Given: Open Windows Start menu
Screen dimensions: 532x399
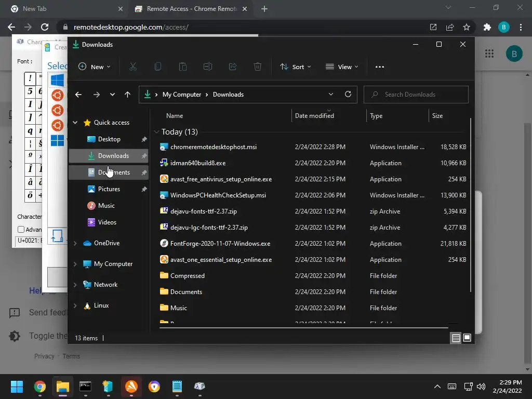Looking at the screenshot, I should [17, 387].
